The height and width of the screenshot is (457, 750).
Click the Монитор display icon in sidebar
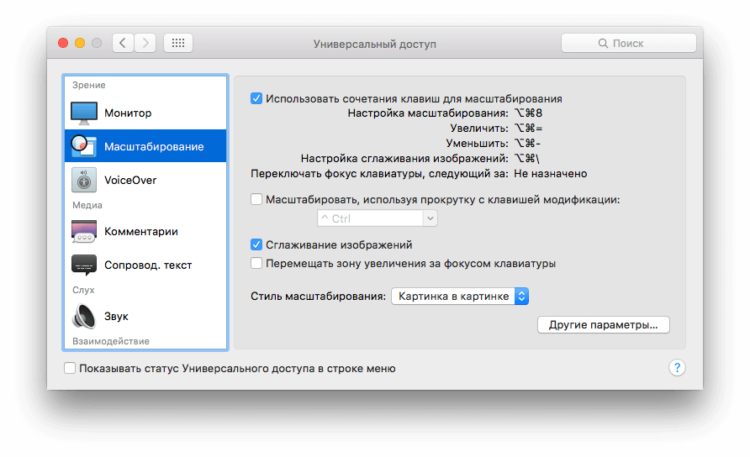point(84,113)
